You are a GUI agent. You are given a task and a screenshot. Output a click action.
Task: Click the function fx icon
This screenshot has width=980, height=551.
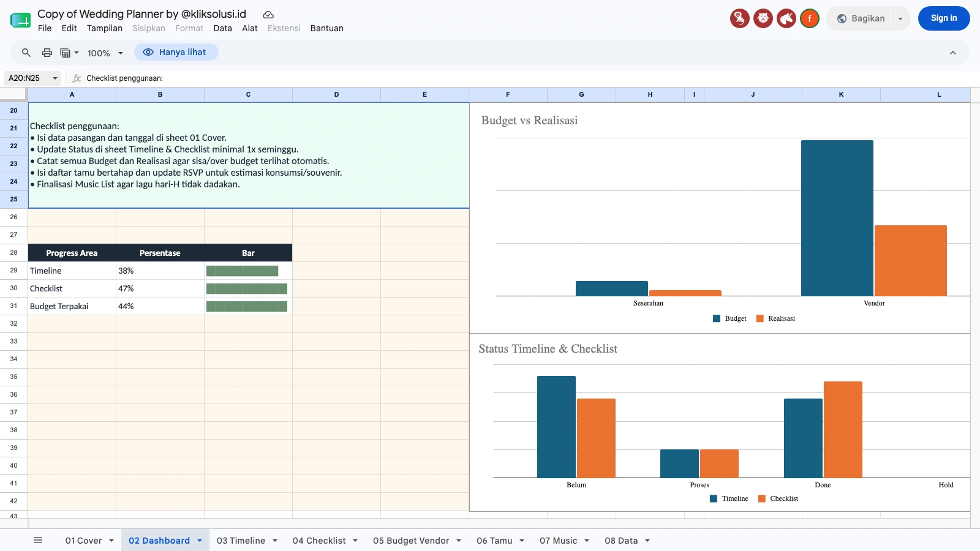coord(77,78)
